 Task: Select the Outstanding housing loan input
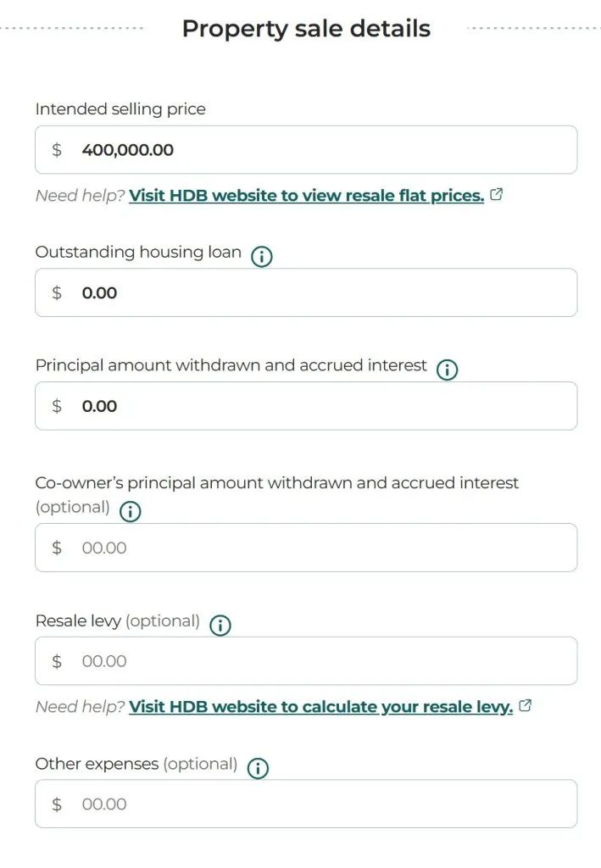click(306, 292)
